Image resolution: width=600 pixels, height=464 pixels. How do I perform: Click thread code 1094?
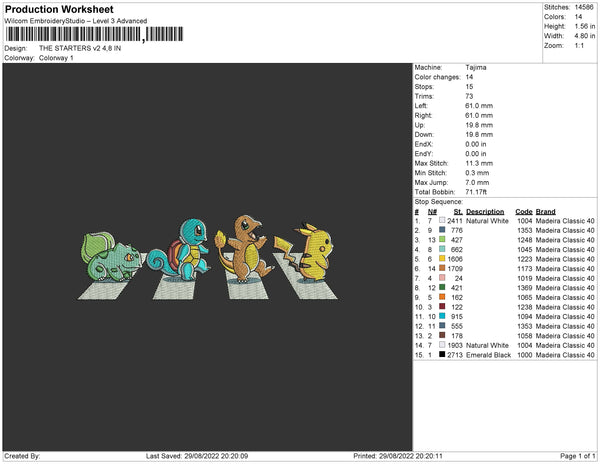[x=525, y=316]
